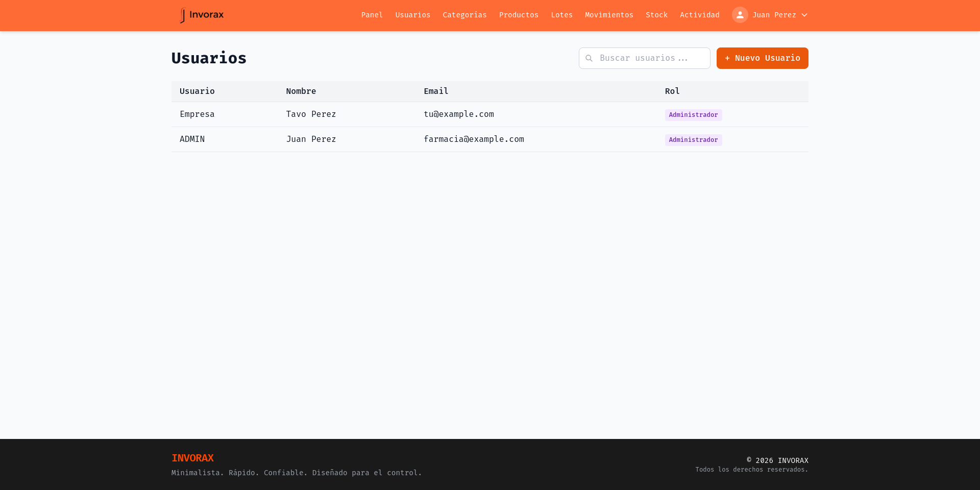Click the Invorax logo icon

coord(183,15)
